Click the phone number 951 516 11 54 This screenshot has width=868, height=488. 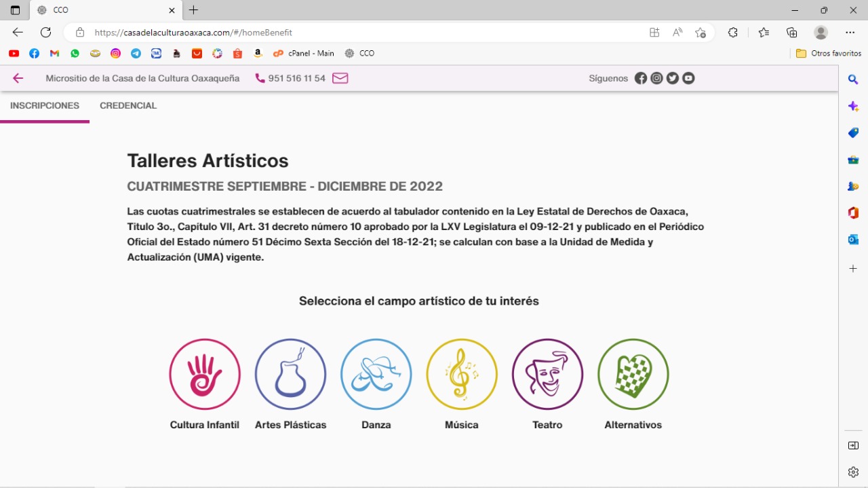[296, 78]
